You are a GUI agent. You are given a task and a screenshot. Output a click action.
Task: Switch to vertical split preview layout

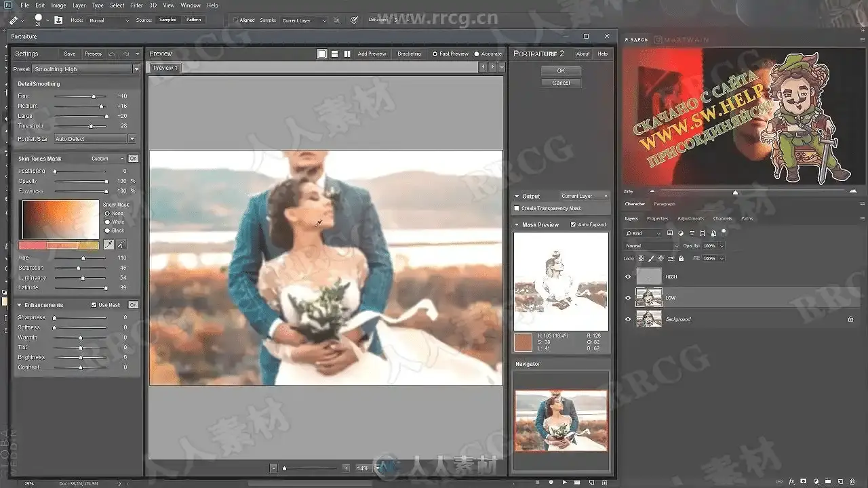tap(347, 54)
